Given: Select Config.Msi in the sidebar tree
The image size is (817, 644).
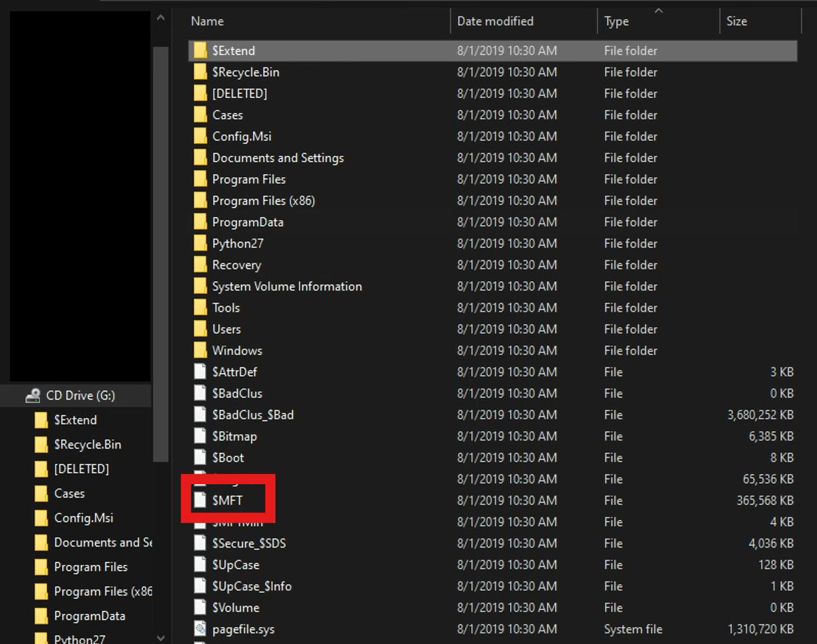Looking at the screenshot, I should [84, 518].
